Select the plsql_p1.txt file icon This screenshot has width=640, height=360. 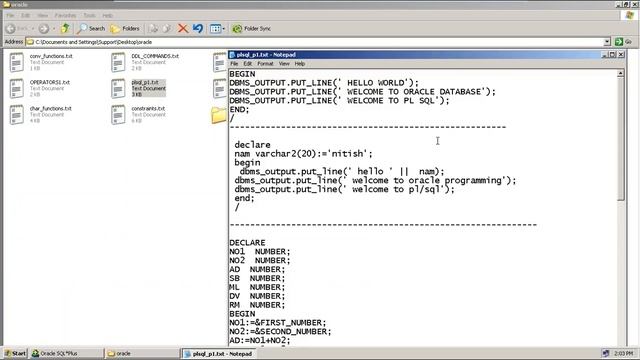click(118, 89)
